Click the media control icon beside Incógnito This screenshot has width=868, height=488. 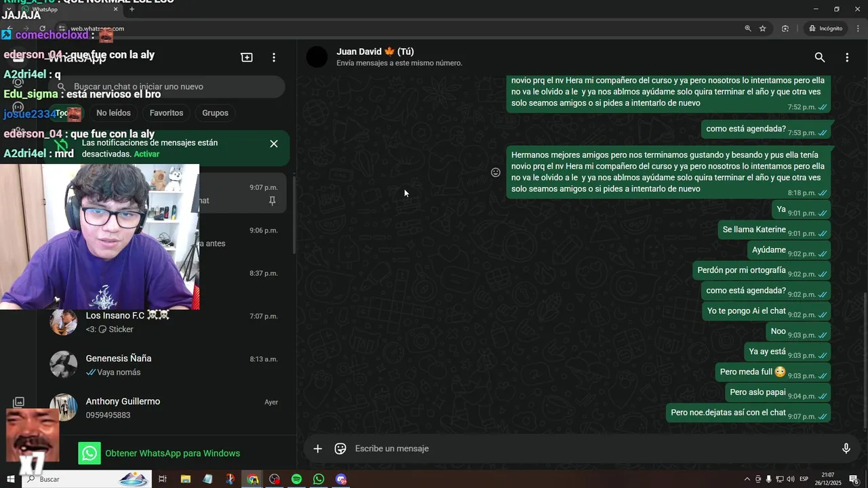coord(785,28)
